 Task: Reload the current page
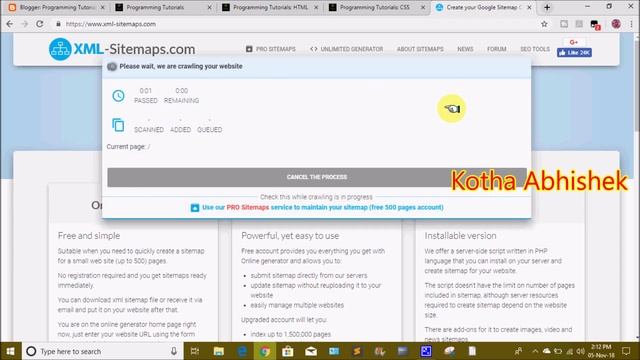click(x=40, y=24)
